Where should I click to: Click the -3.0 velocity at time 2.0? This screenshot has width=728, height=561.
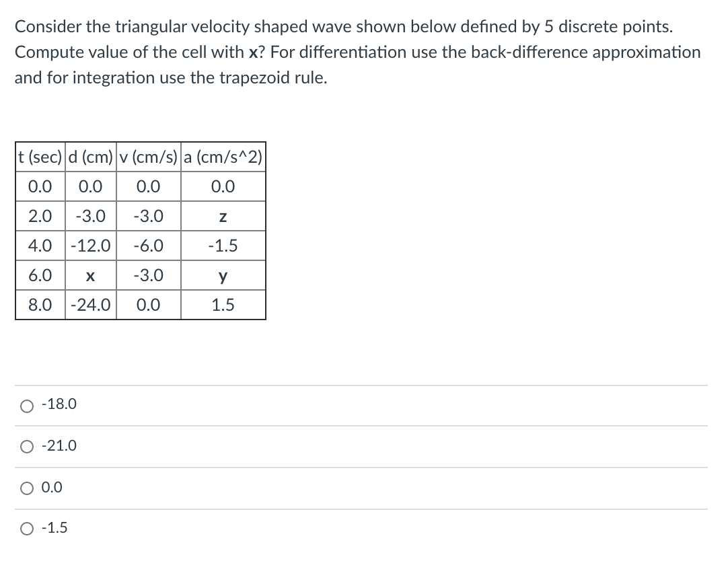148,216
